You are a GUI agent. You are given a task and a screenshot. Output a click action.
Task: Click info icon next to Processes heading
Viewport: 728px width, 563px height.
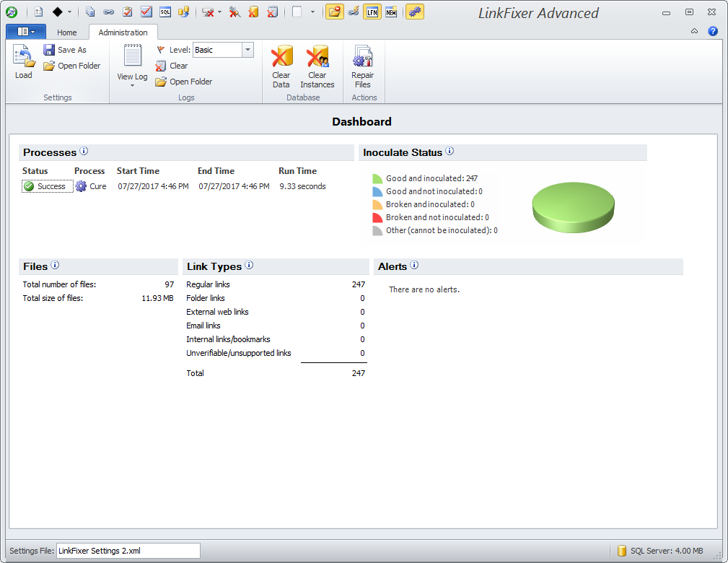pos(84,151)
